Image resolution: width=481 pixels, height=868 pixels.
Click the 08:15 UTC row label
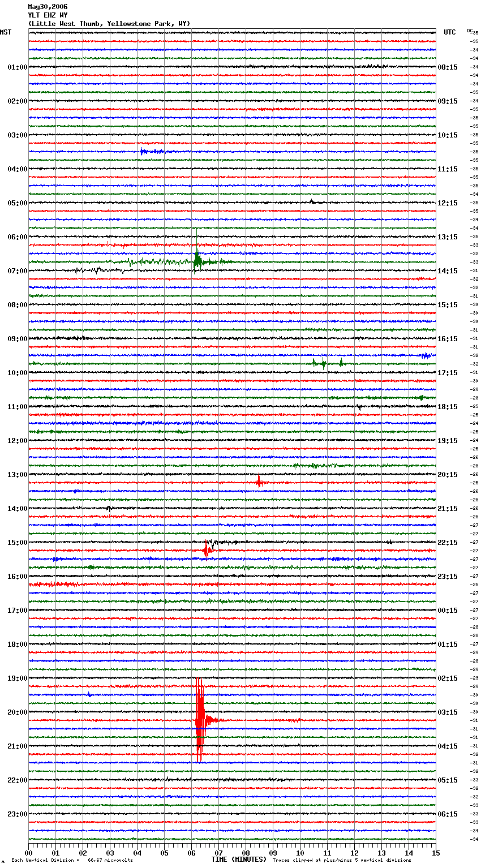tap(448, 67)
